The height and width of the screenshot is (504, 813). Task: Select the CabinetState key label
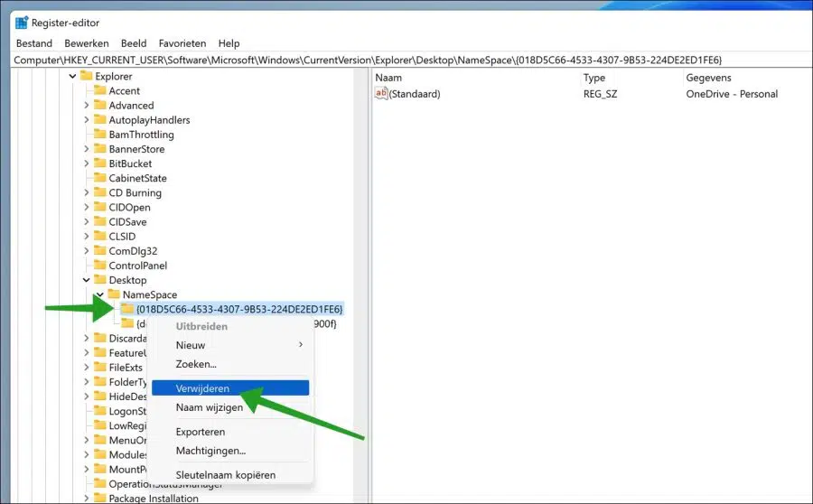pyautogui.click(x=138, y=178)
